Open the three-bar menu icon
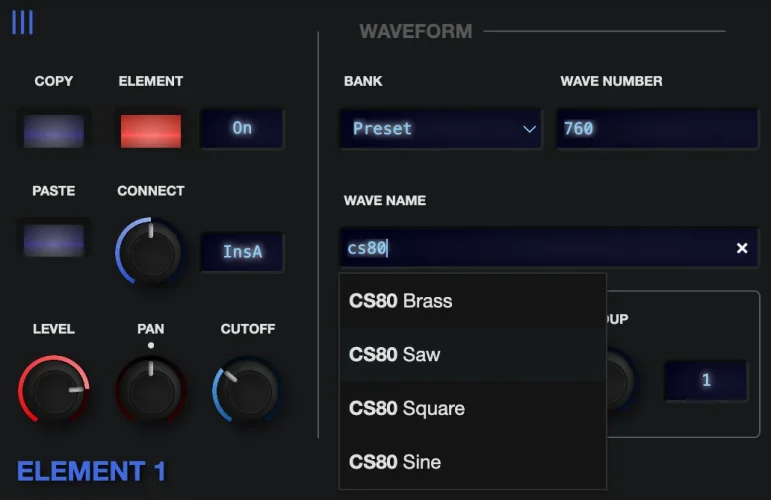The height and width of the screenshot is (500, 771). tap(23, 23)
